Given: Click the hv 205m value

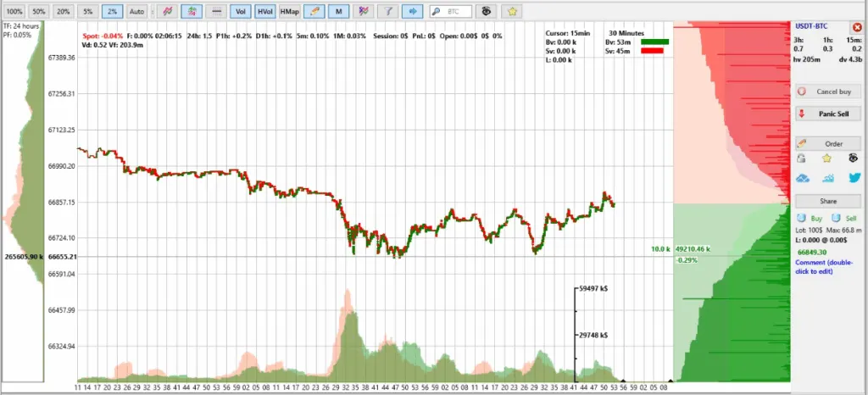Looking at the screenshot, I should (807, 59).
